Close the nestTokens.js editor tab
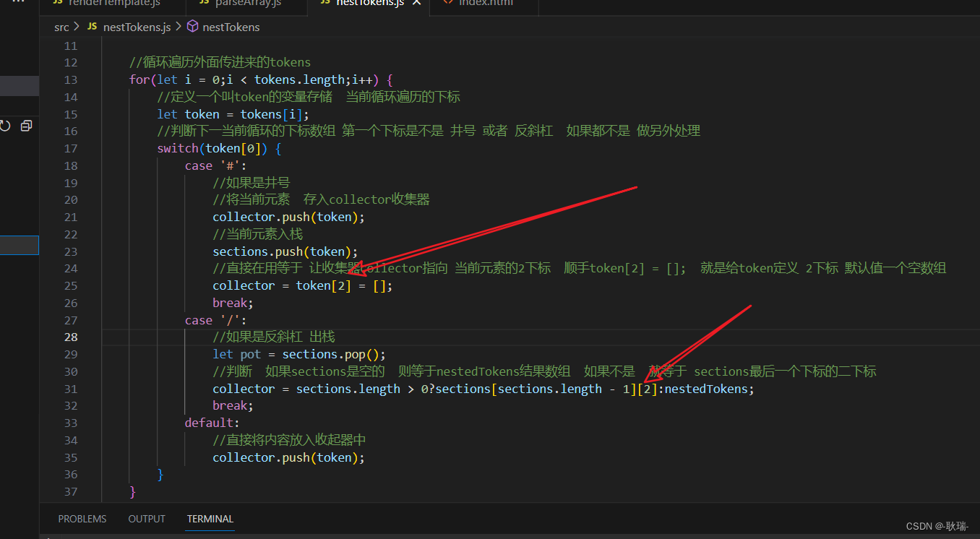The height and width of the screenshot is (539, 980). tap(416, 3)
